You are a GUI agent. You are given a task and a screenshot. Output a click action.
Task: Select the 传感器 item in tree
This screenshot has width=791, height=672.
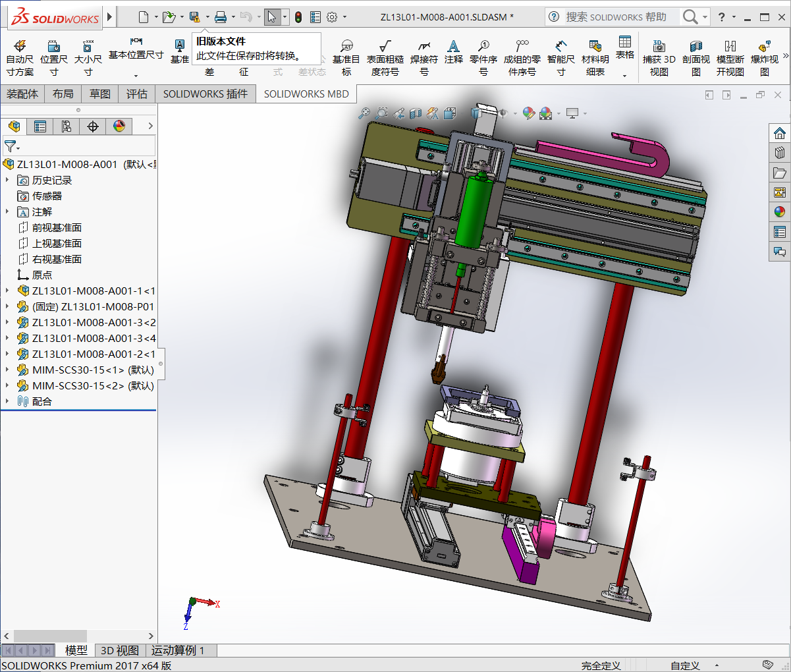tap(40, 196)
